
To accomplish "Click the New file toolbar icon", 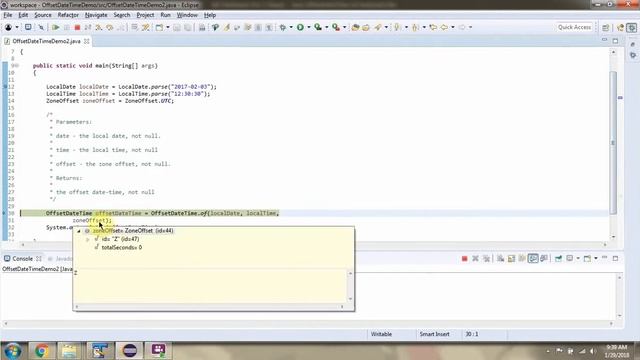I will pyautogui.click(x=159, y=27).
